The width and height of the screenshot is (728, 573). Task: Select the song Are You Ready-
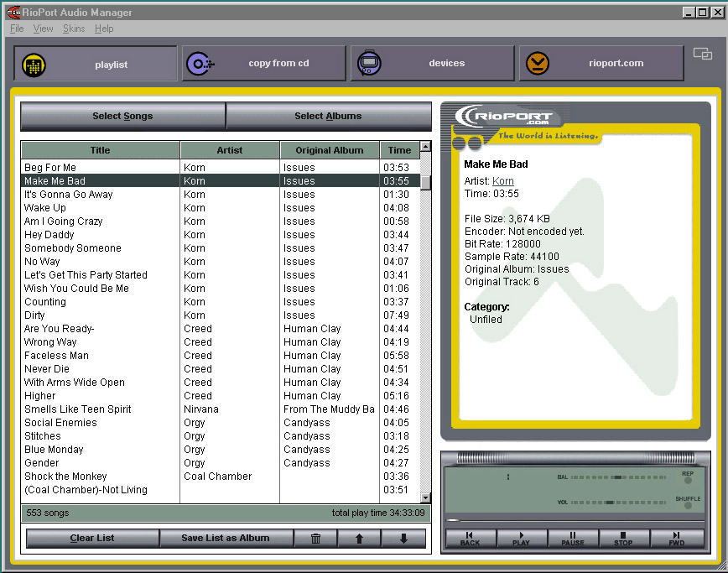pyautogui.click(x=221, y=329)
